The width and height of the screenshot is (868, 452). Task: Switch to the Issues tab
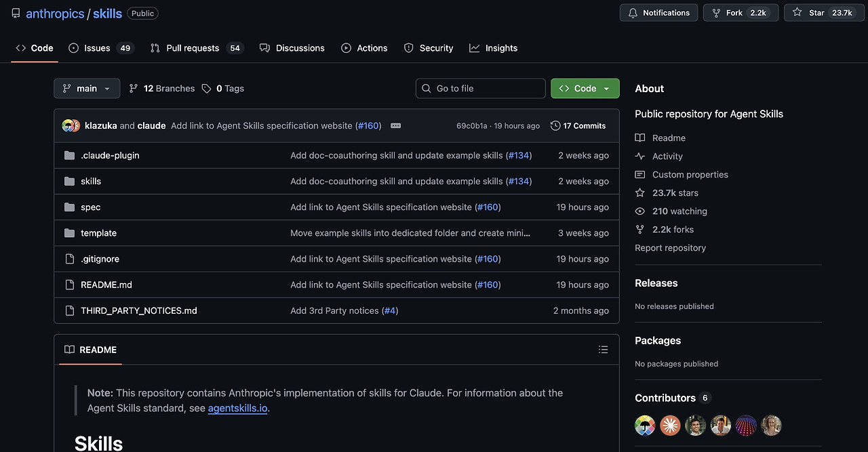101,48
